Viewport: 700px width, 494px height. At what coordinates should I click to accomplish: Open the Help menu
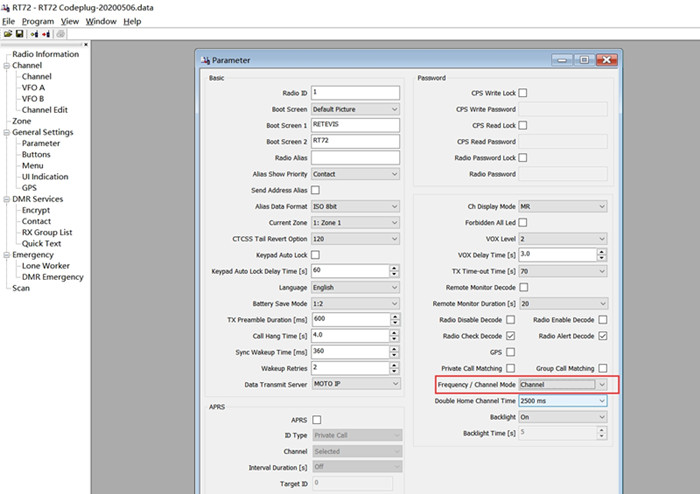132,21
